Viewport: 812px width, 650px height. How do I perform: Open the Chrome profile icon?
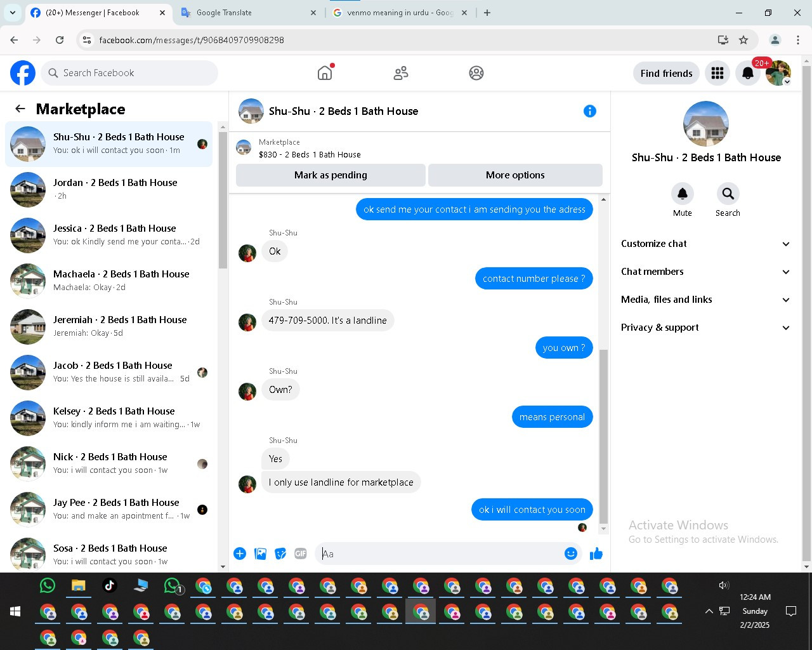775,40
